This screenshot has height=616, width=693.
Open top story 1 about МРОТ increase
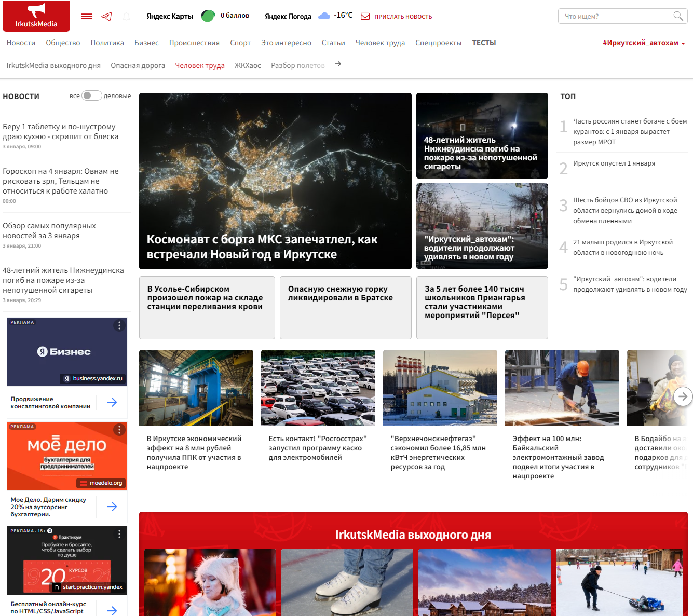pos(630,131)
